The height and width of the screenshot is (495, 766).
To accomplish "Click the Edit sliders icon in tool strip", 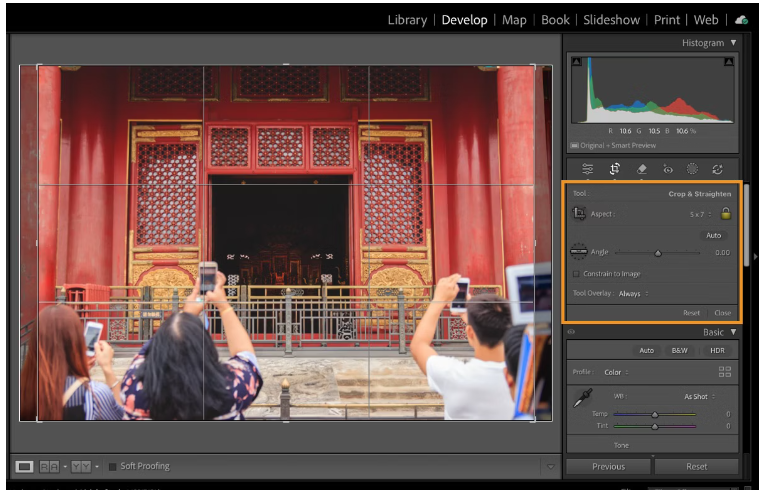I will tap(588, 169).
